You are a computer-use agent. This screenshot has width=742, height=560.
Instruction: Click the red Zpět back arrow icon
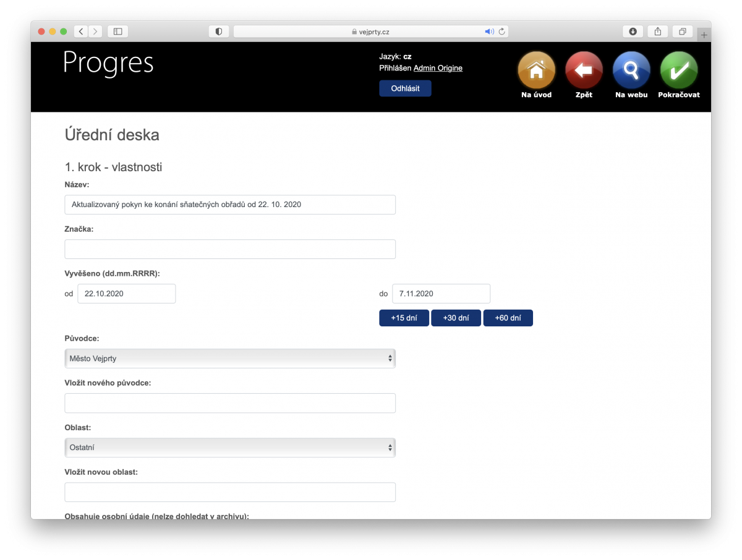point(584,70)
